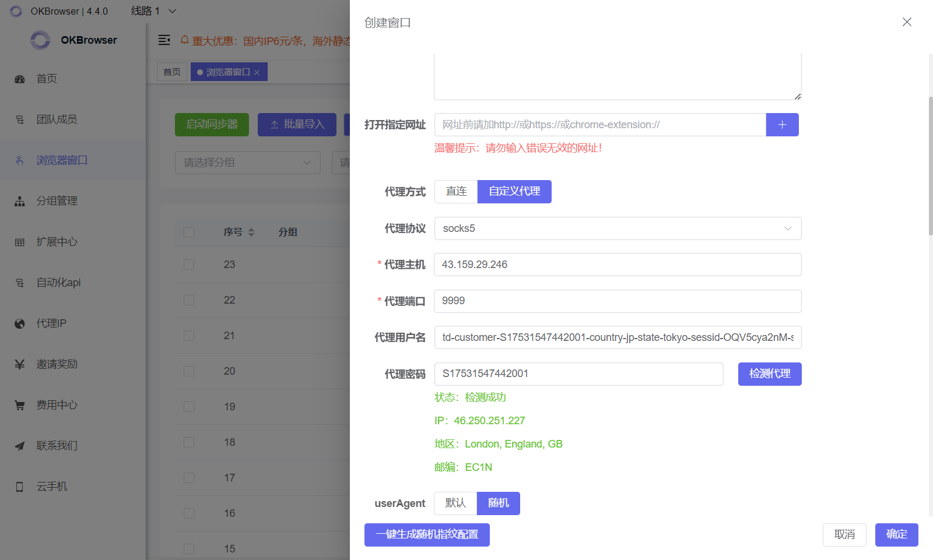Switch 代理方式 to 直连

pyautogui.click(x=455, y=191)
